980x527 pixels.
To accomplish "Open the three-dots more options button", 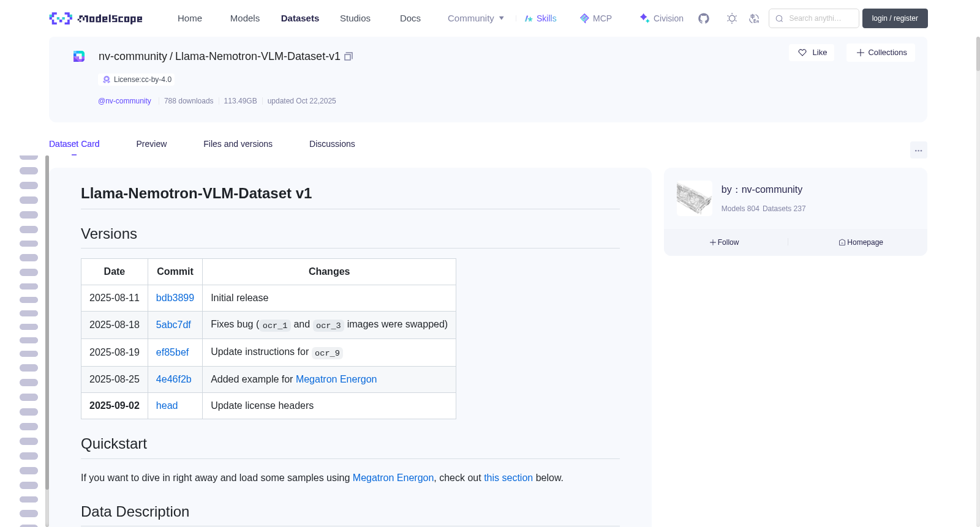I will click(919, 150).
